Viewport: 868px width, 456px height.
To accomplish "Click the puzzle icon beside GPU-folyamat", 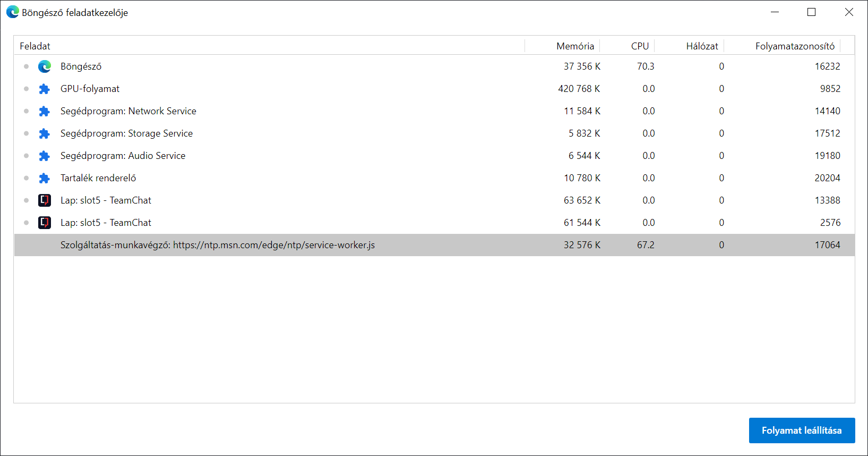I will tap(45, 89).
